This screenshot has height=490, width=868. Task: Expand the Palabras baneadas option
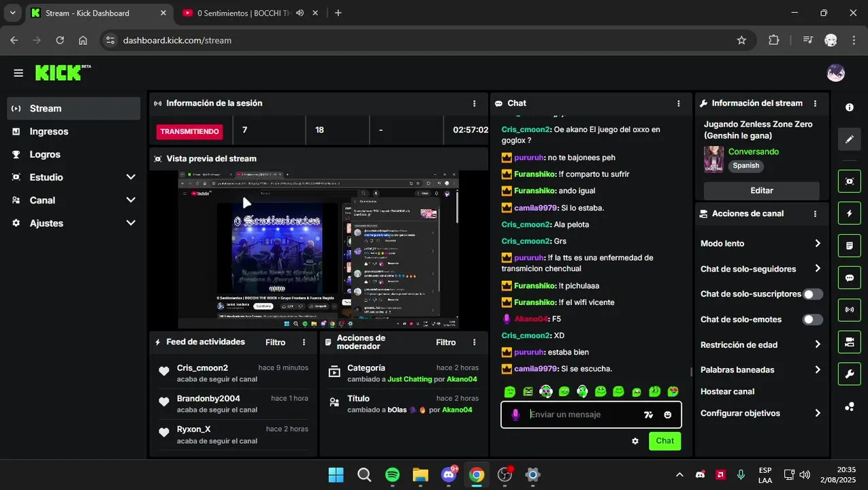[761, 370]
